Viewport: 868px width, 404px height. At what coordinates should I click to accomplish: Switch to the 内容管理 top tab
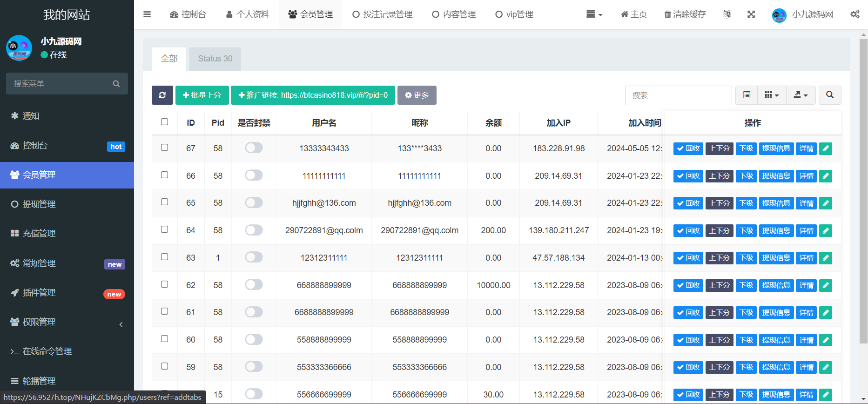tap(454, 14)
